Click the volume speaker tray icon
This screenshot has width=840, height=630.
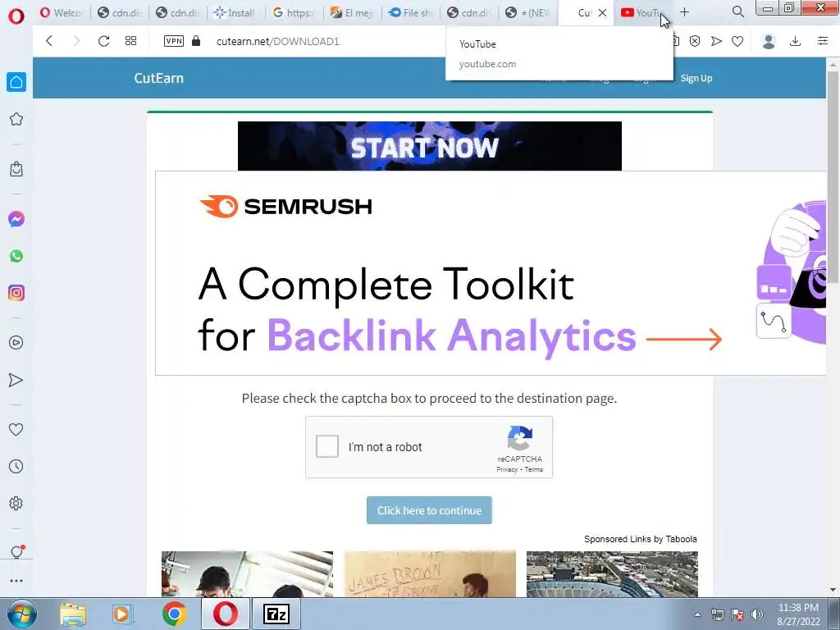(x=757, y=614)
